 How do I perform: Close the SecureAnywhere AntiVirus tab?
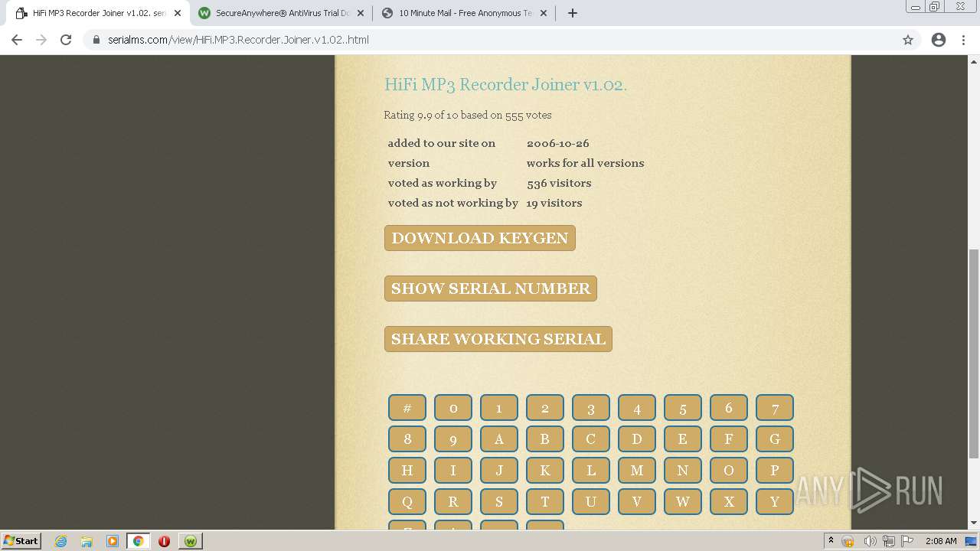click(361, 13)
